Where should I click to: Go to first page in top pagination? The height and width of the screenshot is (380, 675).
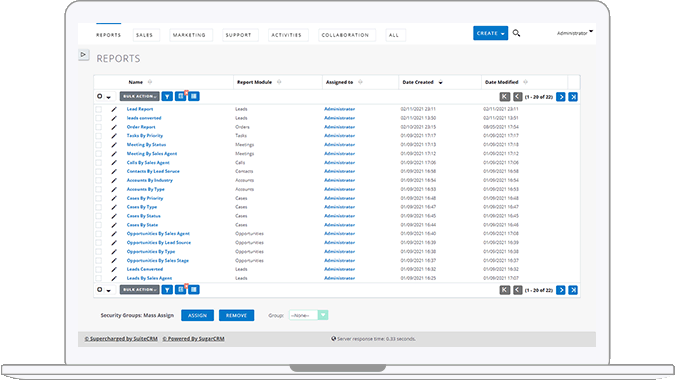[505, 97]
